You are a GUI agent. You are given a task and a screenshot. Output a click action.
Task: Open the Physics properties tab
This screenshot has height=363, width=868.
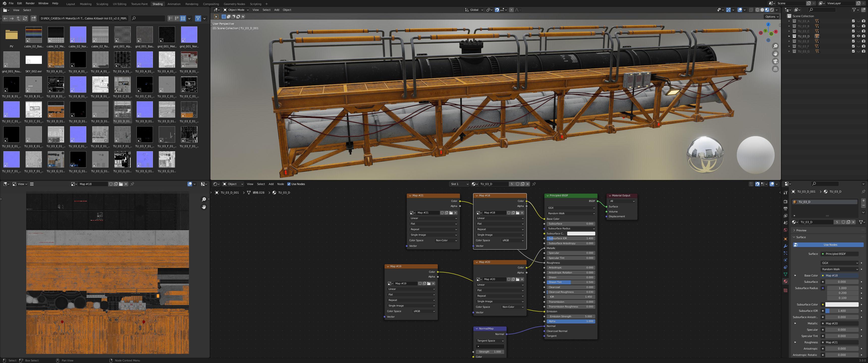coord(785,260)
